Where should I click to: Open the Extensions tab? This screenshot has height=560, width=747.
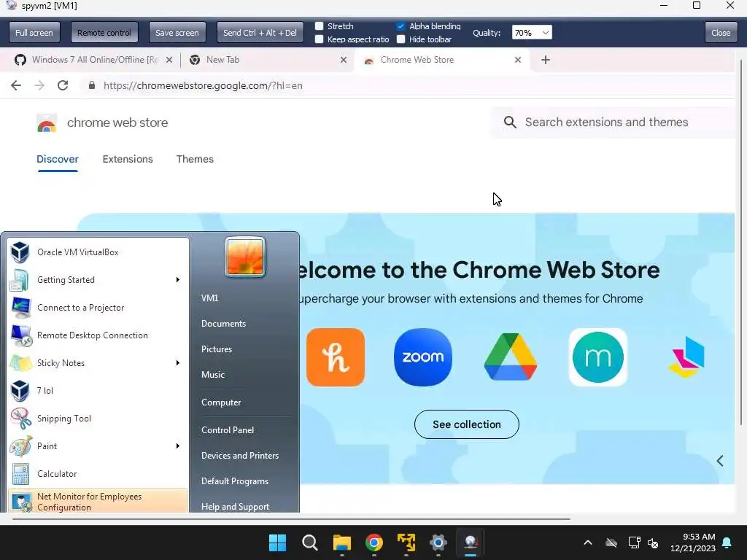(x=128, y=160)
